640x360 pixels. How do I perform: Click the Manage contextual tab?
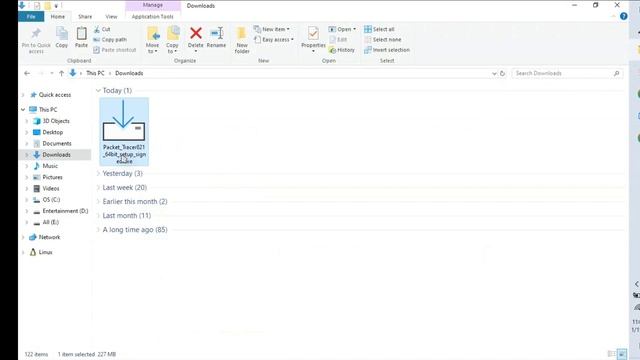coord(153,5)
